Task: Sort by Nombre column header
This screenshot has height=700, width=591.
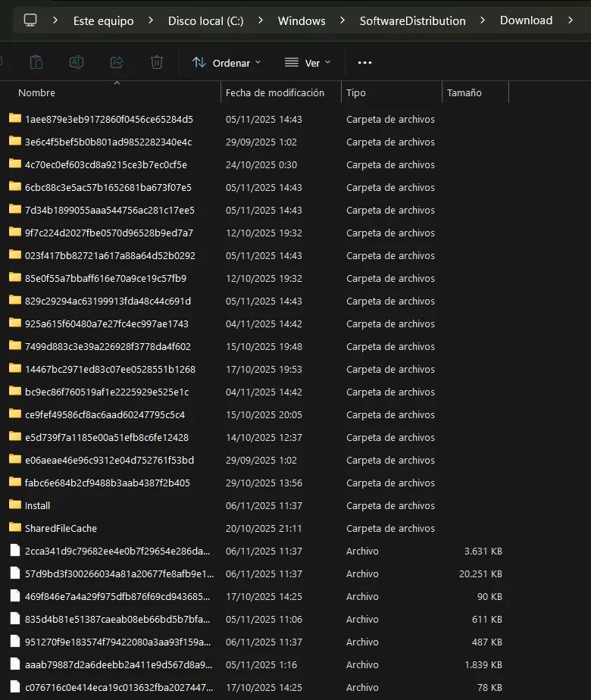Action: point(37,92)
